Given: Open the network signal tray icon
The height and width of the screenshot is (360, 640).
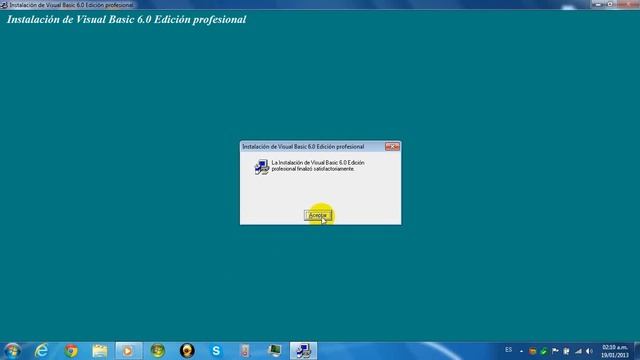Looking at the screenshot, I should [x=578, y=351].
